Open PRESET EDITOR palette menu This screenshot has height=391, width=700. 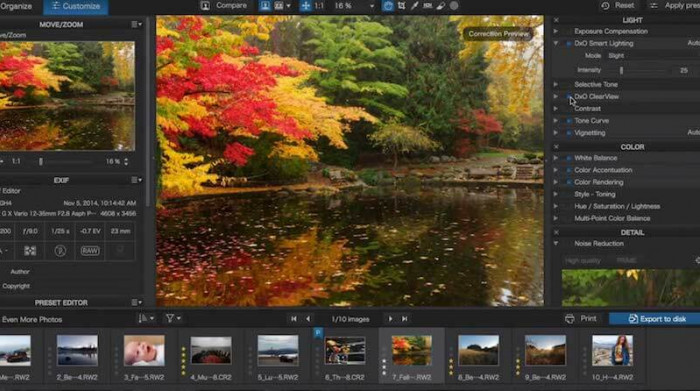pyautogui.click(x=137, y=302)
